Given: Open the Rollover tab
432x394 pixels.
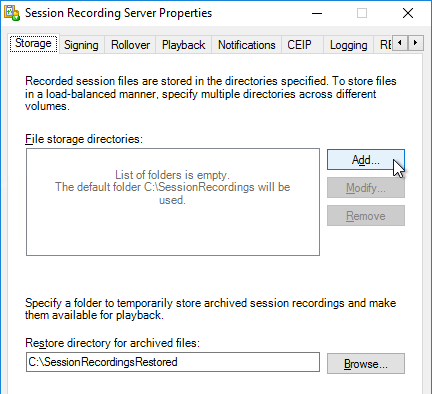Looking at the screenshot, I should click(x=130, y=45).
